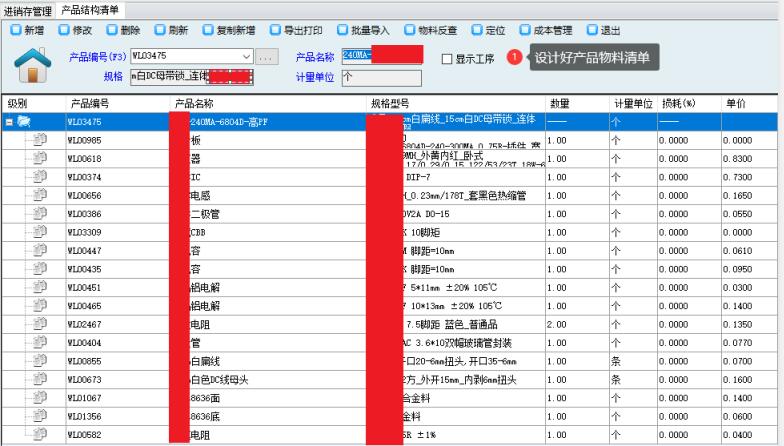Viewport: 784px width, 446px height.
Task: Click the 计量单位 input field
Action: (381, 77)
